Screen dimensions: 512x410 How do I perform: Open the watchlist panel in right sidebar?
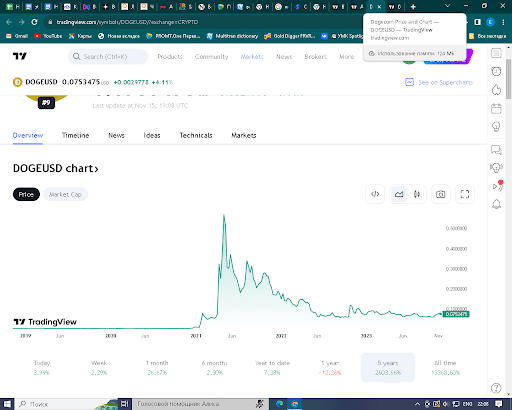pos(496,53)
